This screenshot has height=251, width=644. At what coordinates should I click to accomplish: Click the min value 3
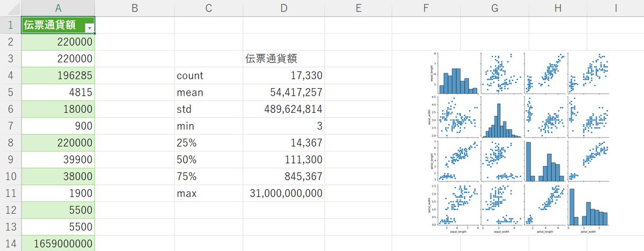click(x=283, y=126)
